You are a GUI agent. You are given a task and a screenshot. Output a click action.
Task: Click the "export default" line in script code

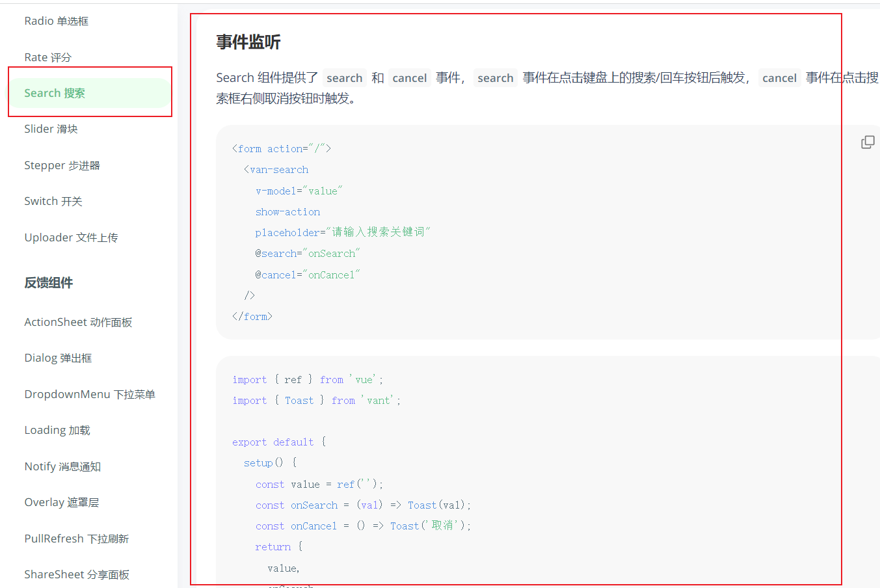click(x=273, y=442)
